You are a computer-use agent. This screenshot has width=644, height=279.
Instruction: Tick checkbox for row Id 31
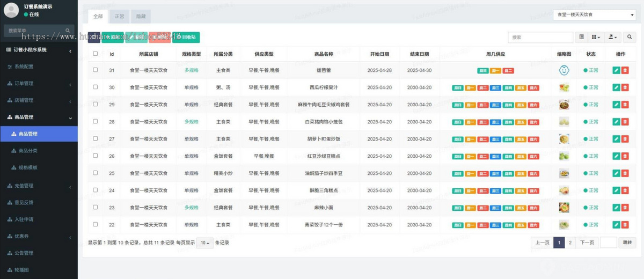coord(96,70)
